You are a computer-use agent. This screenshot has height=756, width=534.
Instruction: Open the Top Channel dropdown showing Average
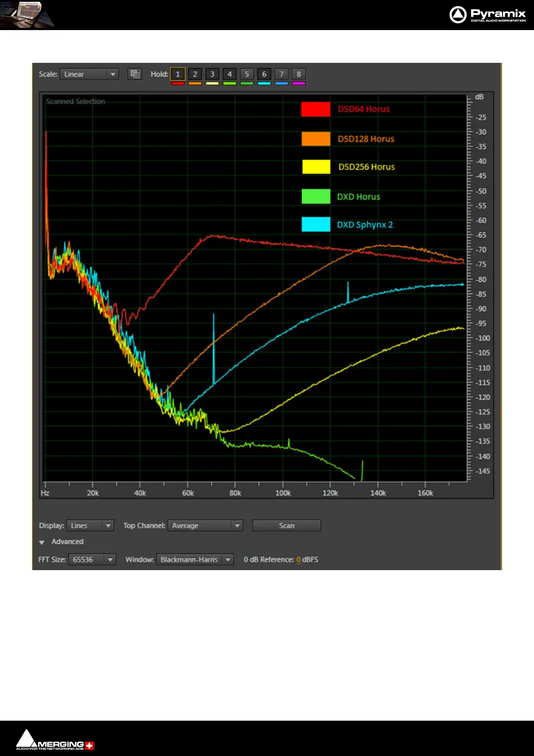205,526
